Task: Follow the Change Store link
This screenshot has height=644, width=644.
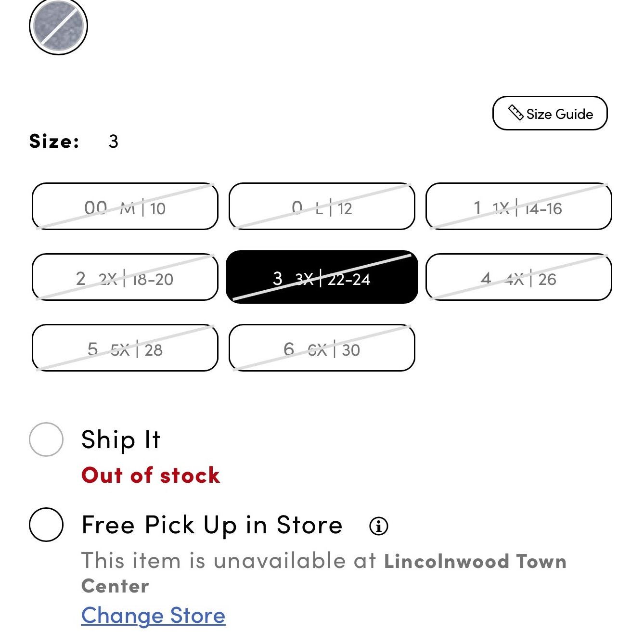Action: click(153, 616)
